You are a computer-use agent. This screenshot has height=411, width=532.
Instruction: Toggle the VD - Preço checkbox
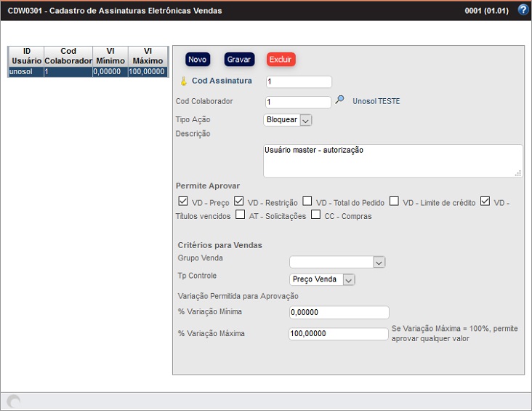click(183, 201)
